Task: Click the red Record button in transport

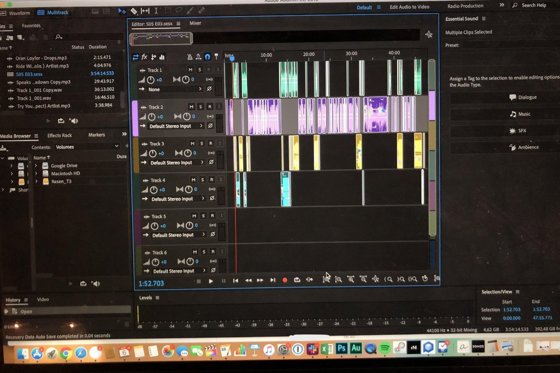Action: (285, 280)
